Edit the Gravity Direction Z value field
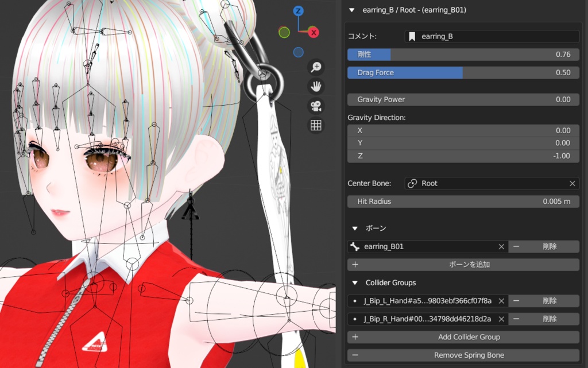 point(463,156)
